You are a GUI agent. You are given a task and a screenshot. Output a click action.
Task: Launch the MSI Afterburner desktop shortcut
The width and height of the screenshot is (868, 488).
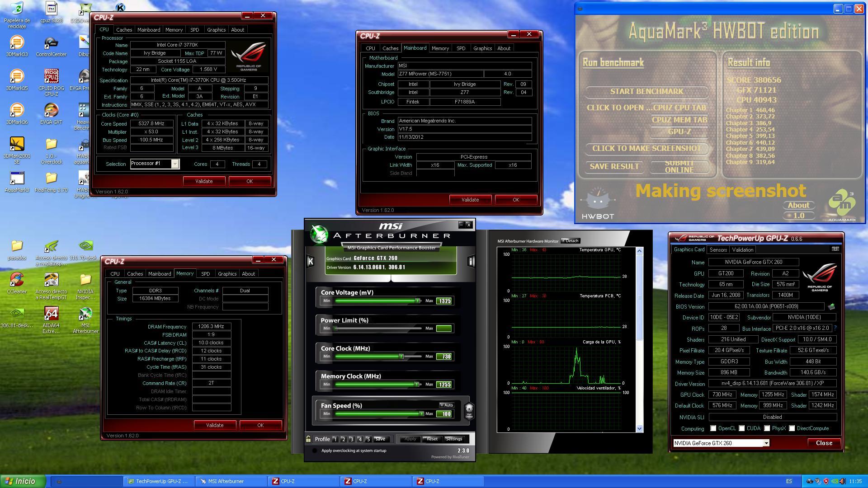point(85,320)
